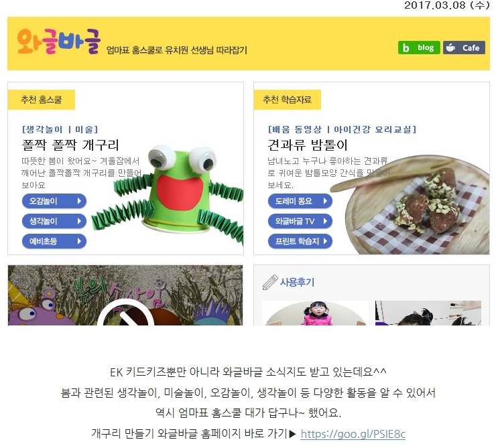Click the 와글바글 colorful logo
The width and height of the screenshot is (496, 448).
pyautogui.click(x=59, y=42)
